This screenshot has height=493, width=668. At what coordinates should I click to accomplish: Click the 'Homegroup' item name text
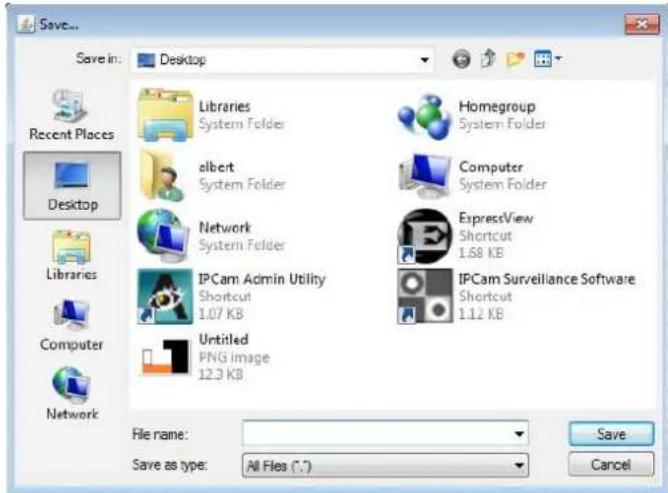coord(497,106)
